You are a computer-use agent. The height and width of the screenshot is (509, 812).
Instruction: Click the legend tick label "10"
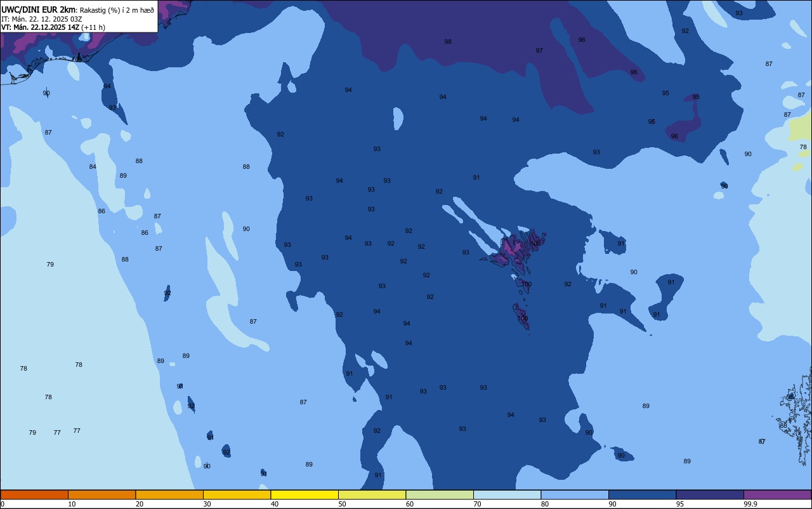[72, 504]
